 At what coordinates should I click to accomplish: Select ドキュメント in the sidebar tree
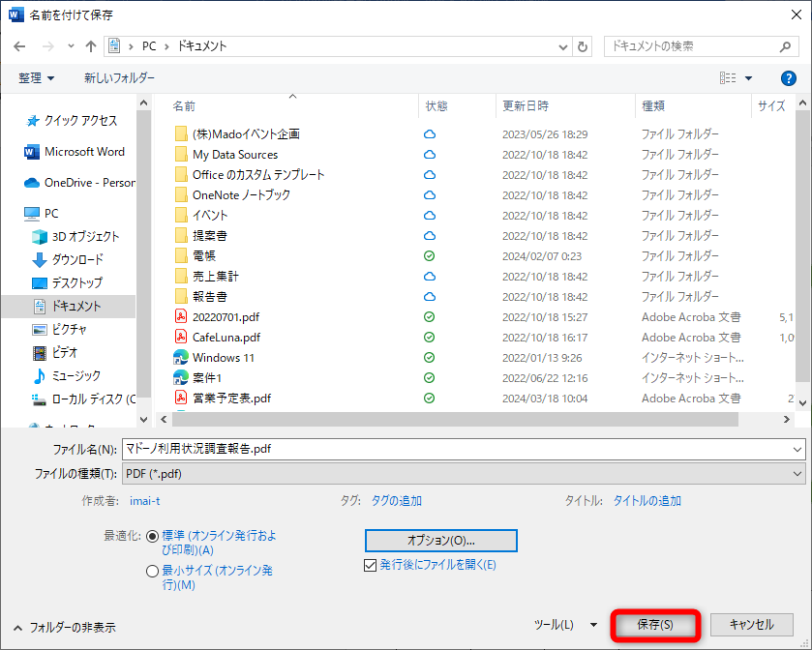68,307
